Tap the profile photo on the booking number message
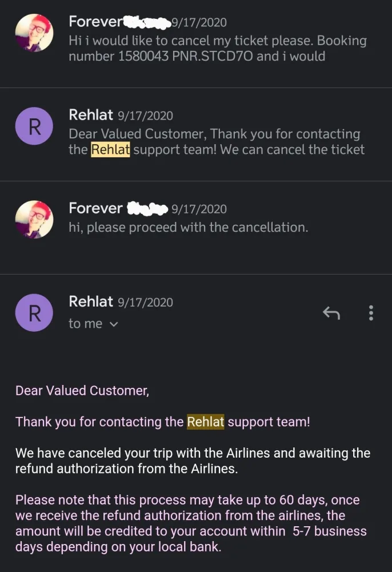392x572 pixels. click(34, 33)
